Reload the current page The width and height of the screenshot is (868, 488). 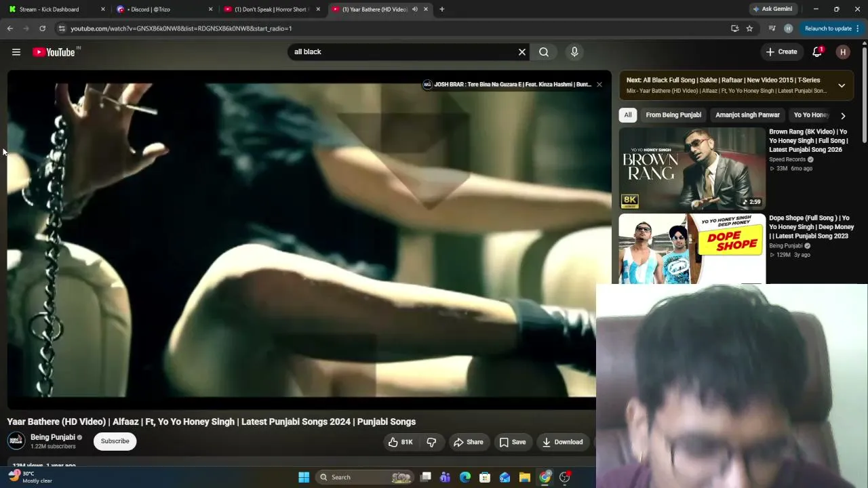tap(42, 28)
